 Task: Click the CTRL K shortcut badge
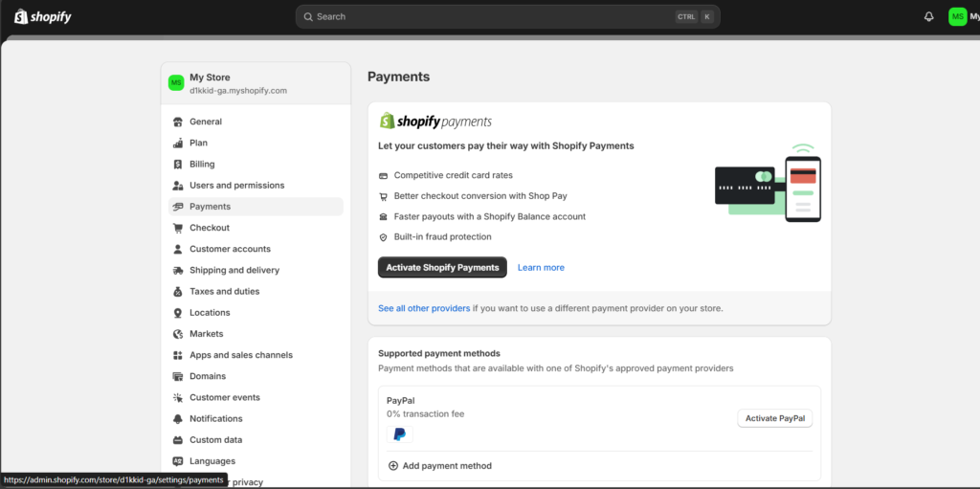pyautogui.click(x=694, y=17)
